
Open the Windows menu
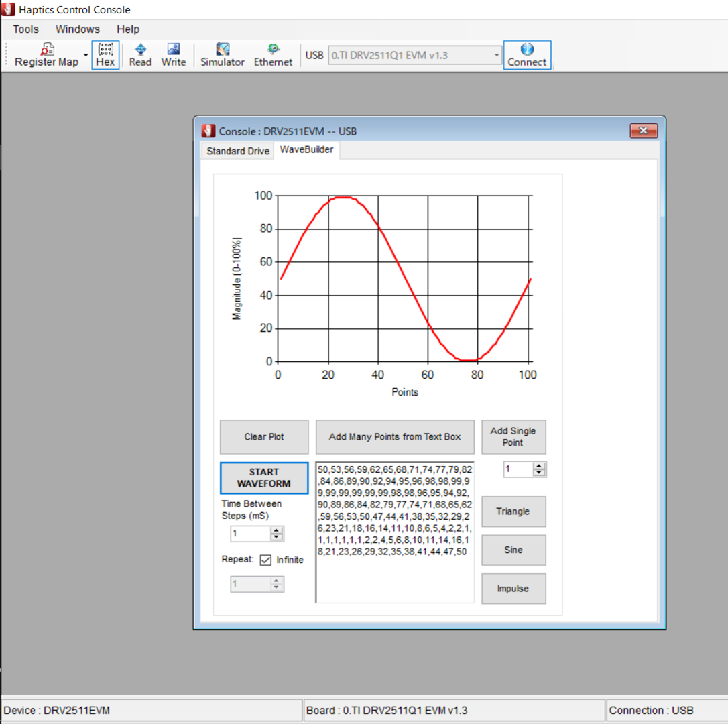(78, 29)
